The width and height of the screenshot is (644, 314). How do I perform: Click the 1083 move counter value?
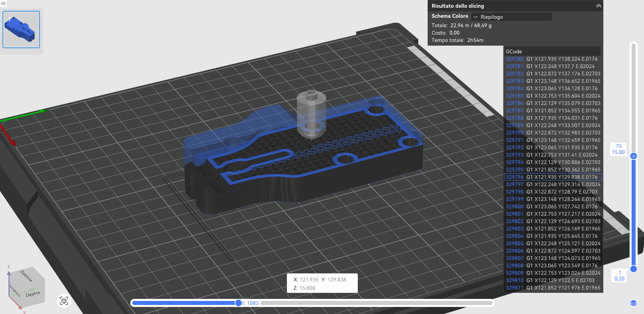(253, 303)
